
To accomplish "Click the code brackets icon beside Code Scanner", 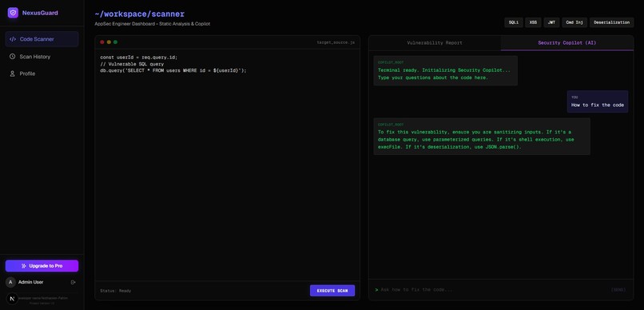I will [x=12, y=39].
